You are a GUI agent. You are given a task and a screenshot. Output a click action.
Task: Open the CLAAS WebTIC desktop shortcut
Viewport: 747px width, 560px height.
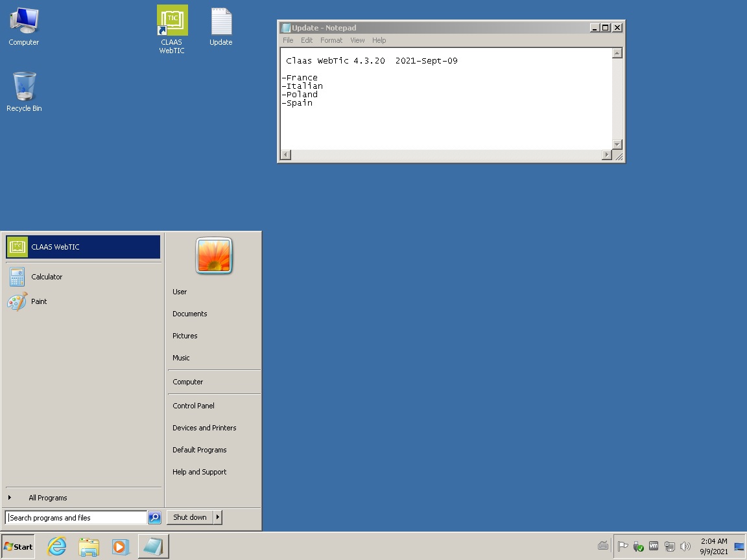[x=172, y=29]
